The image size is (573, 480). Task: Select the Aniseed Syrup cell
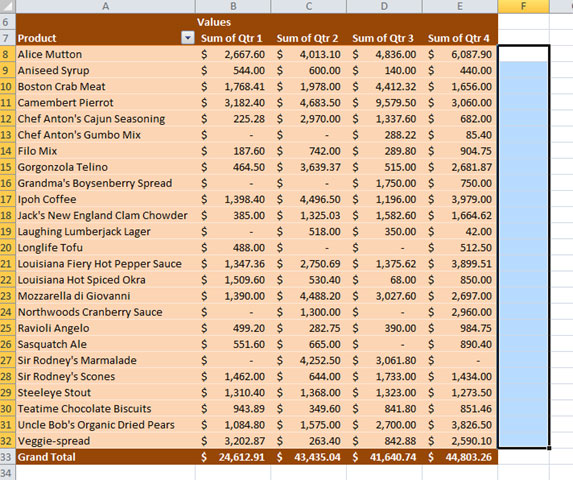pos(106,70)
